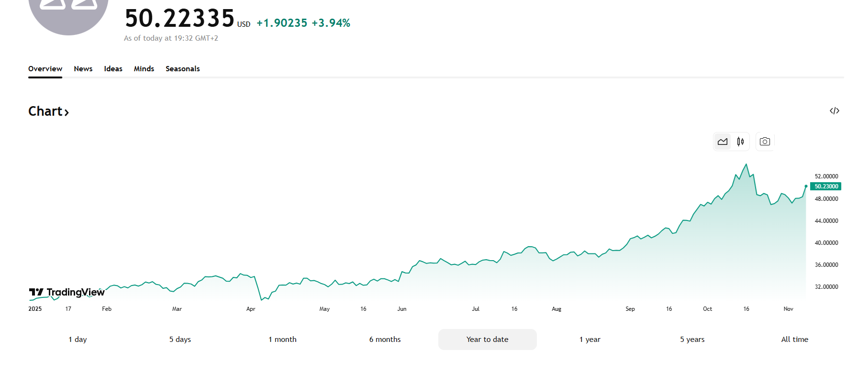
Task: Switch to area chart style
Action: pyautogui.click(x=723, y=142)
